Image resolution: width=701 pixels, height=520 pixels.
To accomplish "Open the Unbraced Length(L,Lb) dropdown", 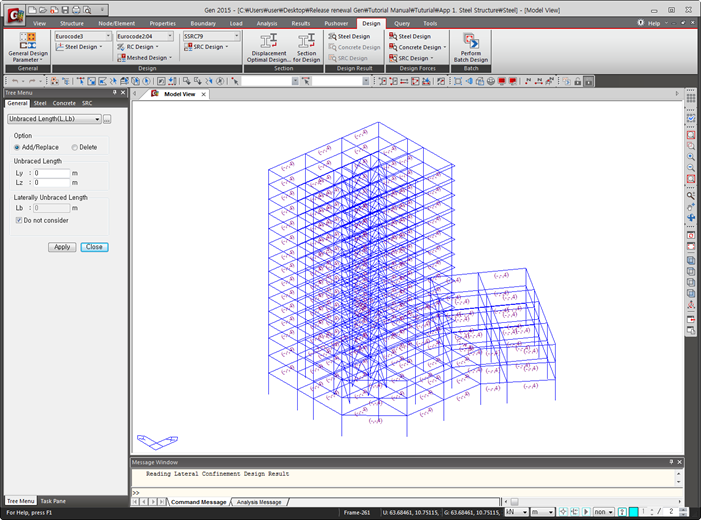I will pos(54,119).
